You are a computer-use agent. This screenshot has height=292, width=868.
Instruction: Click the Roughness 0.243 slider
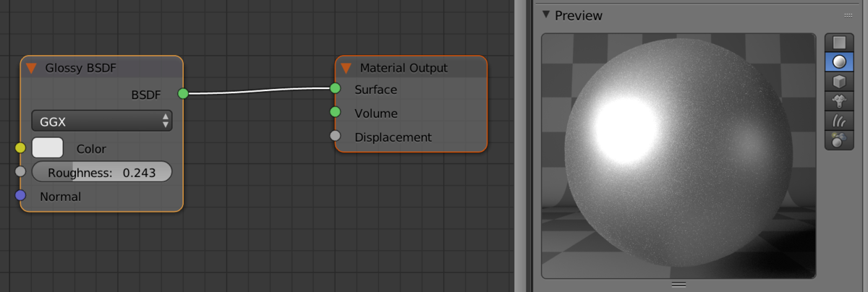(102, 172)
